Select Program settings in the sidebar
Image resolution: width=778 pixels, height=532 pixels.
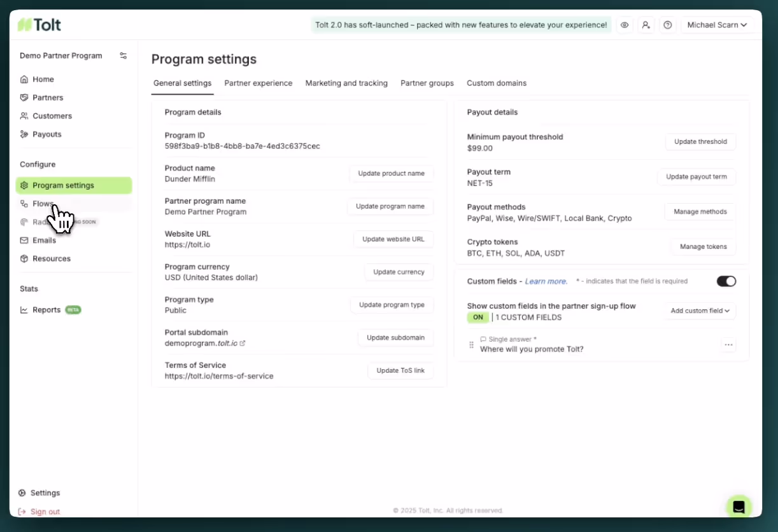74,185
